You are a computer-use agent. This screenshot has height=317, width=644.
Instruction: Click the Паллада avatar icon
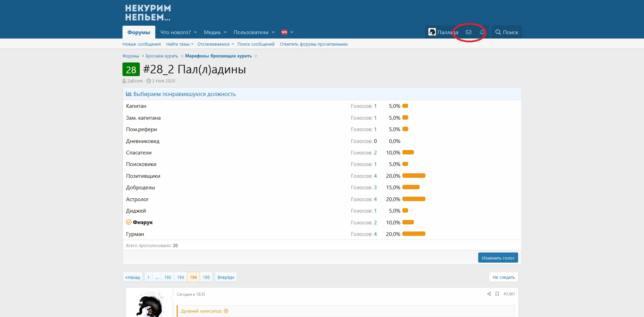[432, 32]
